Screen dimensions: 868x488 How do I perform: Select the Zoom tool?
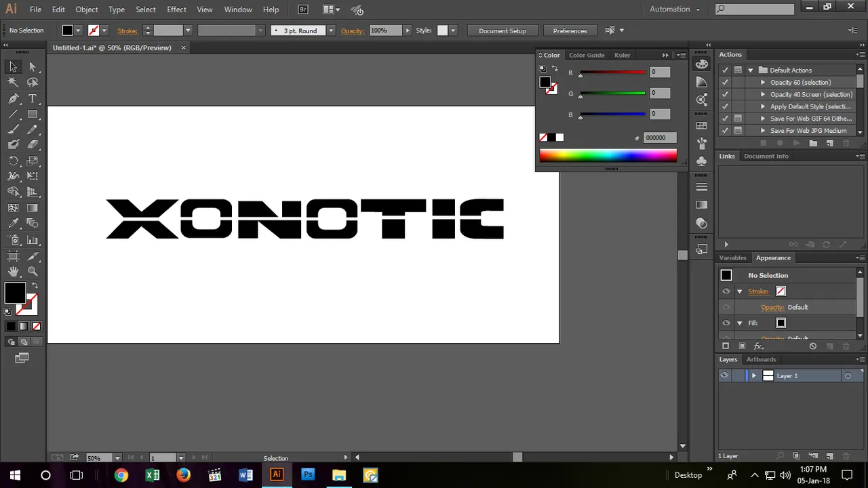(x=33, y=272)
